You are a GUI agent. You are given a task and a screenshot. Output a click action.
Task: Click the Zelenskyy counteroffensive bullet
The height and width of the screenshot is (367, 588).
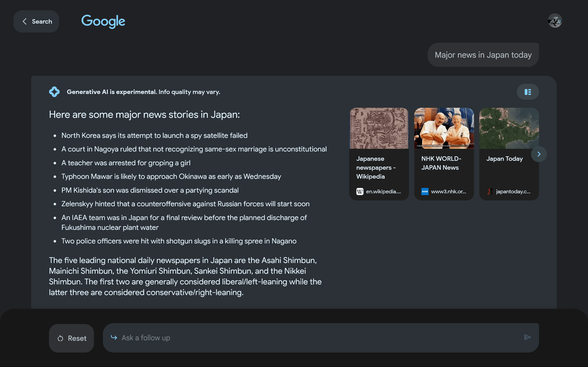tap(185, 204)
